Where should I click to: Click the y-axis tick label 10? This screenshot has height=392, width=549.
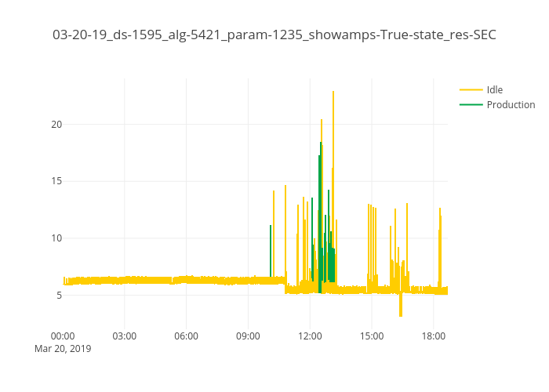[56, 238]
